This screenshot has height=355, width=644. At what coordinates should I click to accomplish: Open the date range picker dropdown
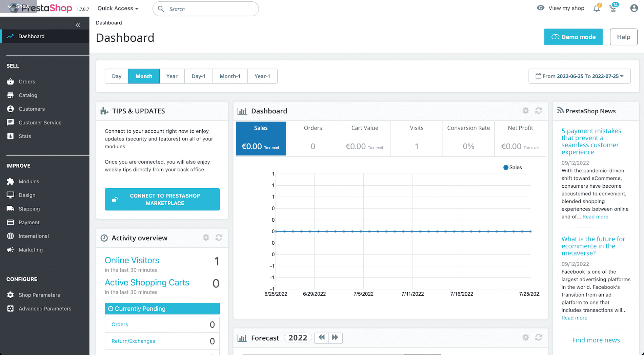(x=580, y=76)
